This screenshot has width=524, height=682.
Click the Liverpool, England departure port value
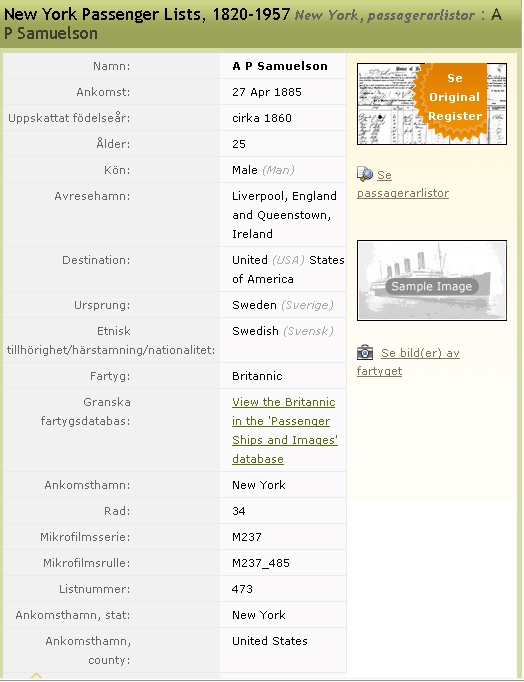[x=284, y=196]
